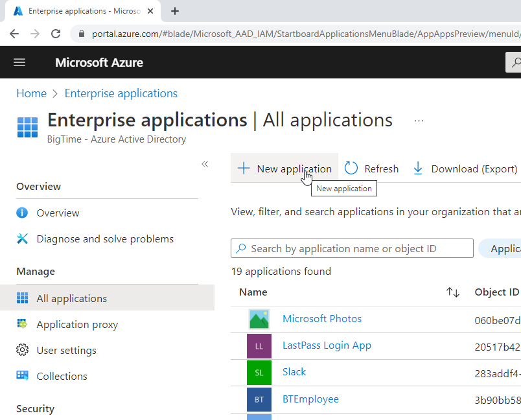521x420 pixels.
Task: Open Slack application link
Action: tap(294, 372)
